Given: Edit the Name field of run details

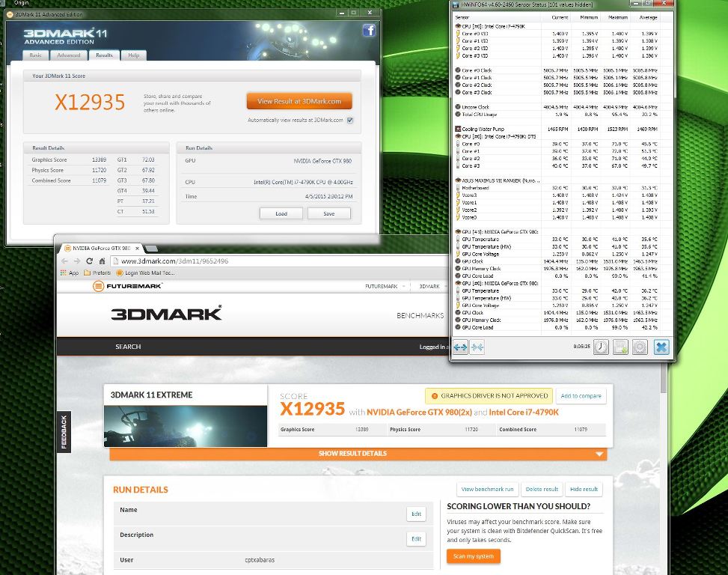Looking at the screenshot, I should point(416,514).
